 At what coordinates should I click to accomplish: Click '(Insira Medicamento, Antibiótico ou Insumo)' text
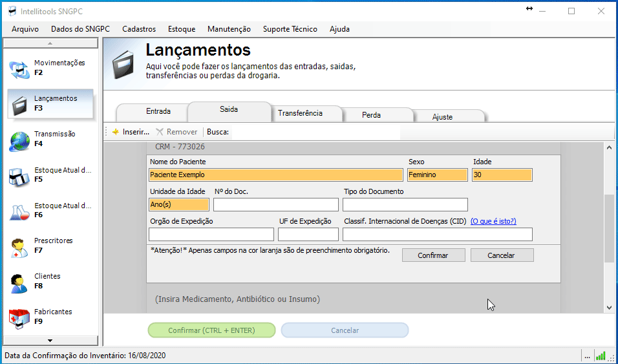[237, 299]
